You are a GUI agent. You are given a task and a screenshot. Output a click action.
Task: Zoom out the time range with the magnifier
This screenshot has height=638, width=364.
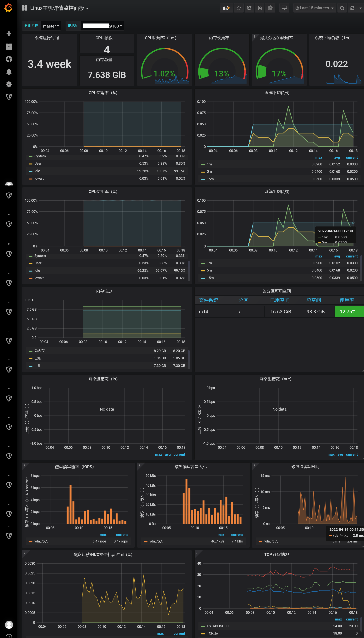342,8
